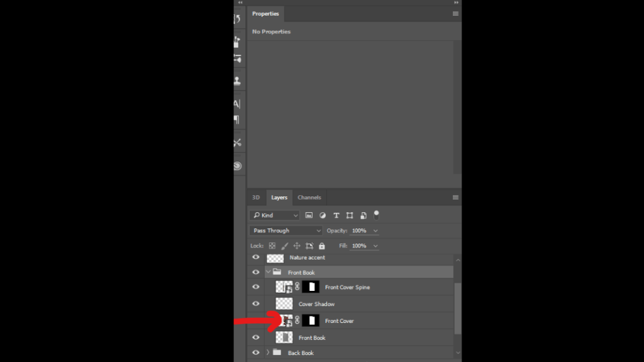
Task: Filter layers by shape layers
Action: point(350,215)
